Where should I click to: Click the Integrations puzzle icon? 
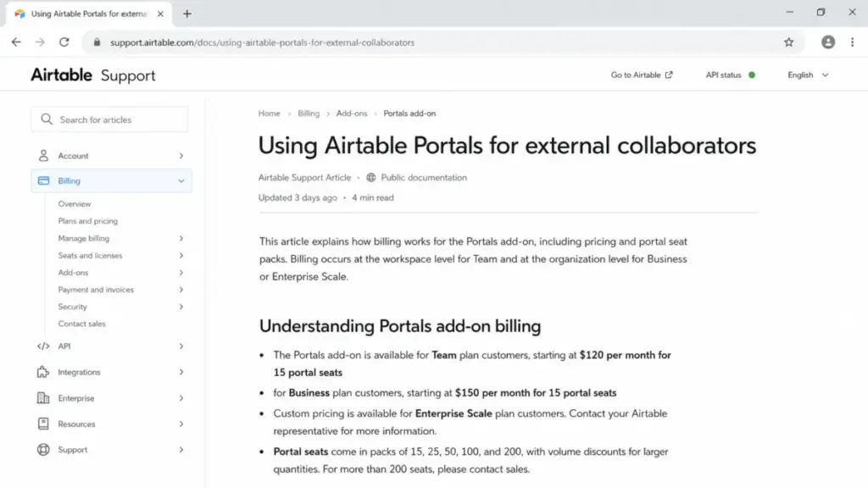click(43, 372)
